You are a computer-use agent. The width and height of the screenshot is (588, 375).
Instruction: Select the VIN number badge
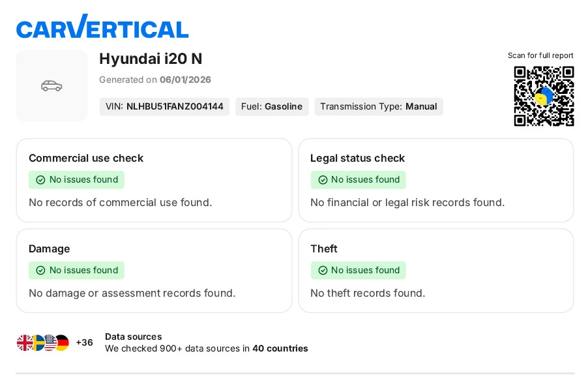pyautogui.click(x=164, y=106)
